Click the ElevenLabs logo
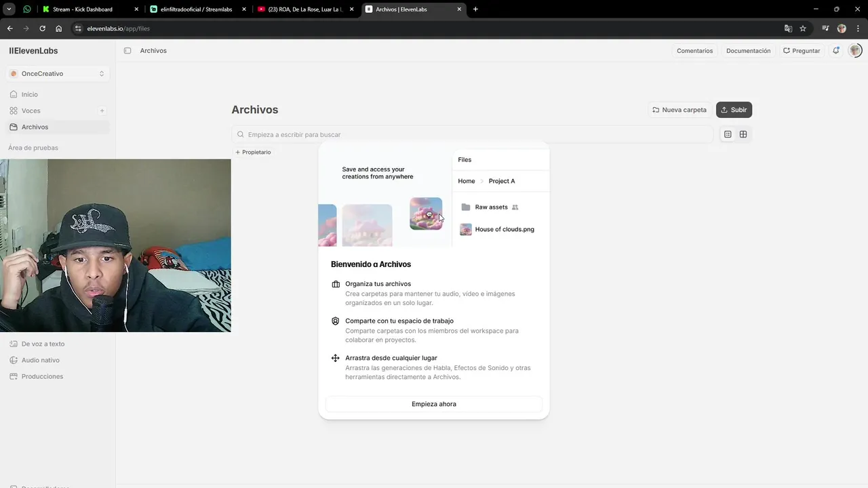This screenshot has width=868, height=488. pos(33,51)
